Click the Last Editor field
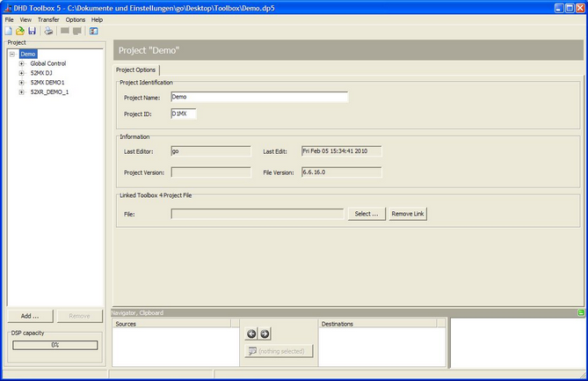This screenshot has height=381, width=588. coord(211,151)
